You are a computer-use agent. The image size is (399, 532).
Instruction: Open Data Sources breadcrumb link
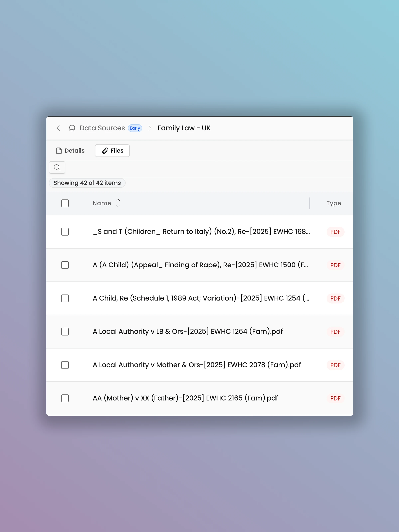pos(102,128)
